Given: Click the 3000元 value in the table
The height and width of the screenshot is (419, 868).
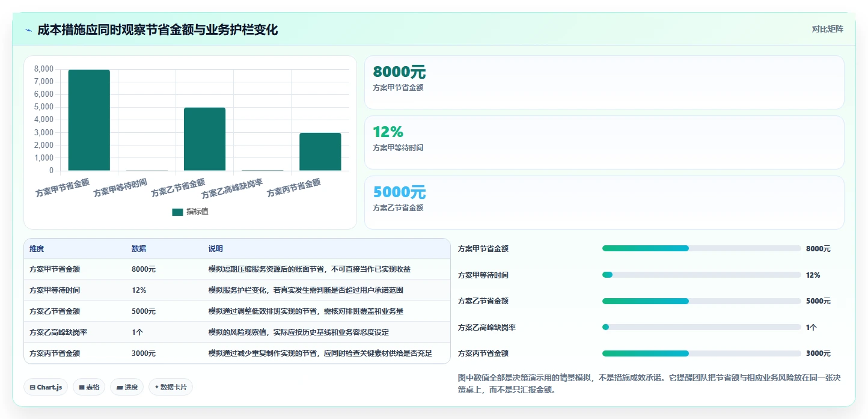Looking at the screenshot, I should pyautogui.click(x=144, y=353).
